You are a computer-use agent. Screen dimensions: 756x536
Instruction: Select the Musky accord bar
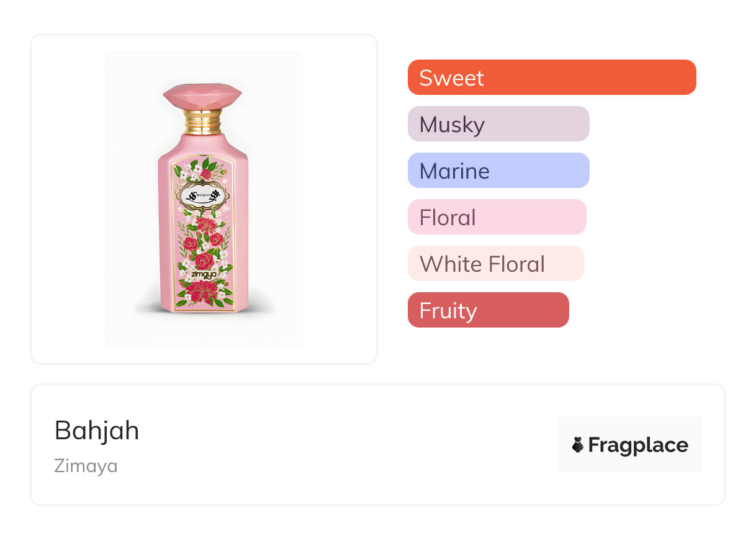point(498,124)
